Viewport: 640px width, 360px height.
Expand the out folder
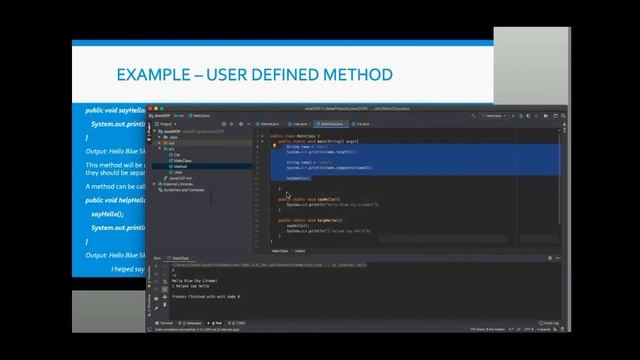point(159,143)
